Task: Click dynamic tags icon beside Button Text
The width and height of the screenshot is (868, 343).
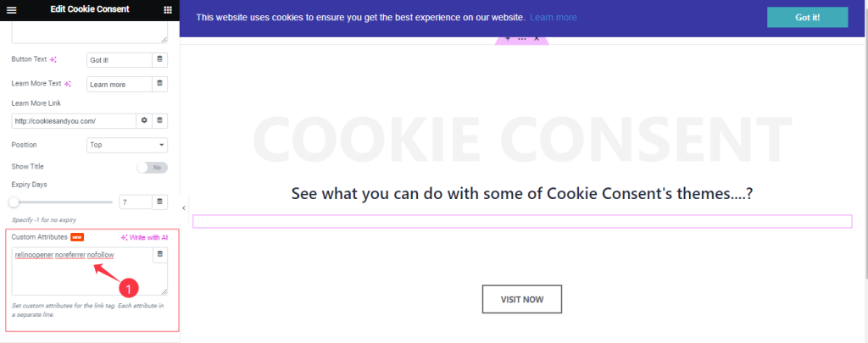Action: pos(159,60)
